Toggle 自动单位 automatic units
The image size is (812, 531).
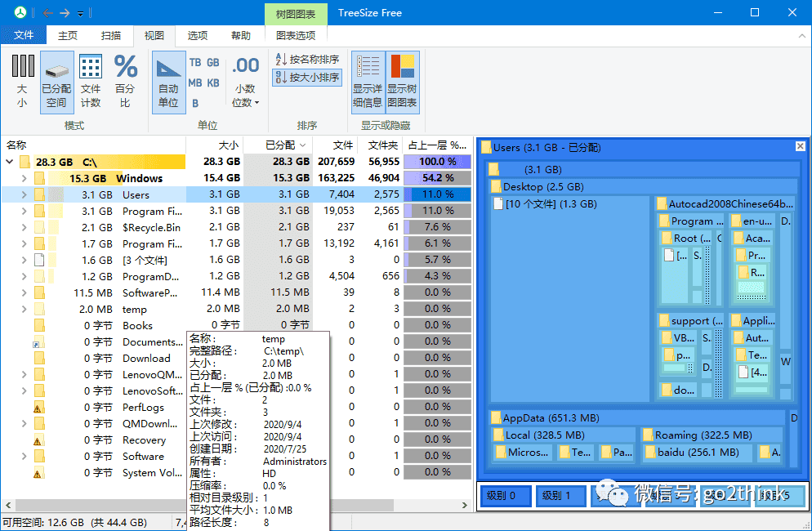click(169, 82)
